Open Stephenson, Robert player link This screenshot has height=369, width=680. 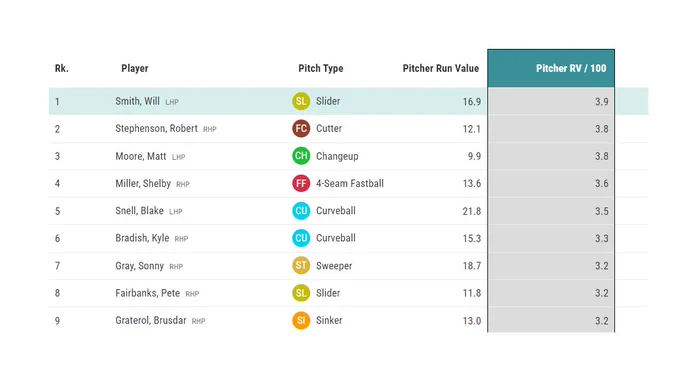157,128
